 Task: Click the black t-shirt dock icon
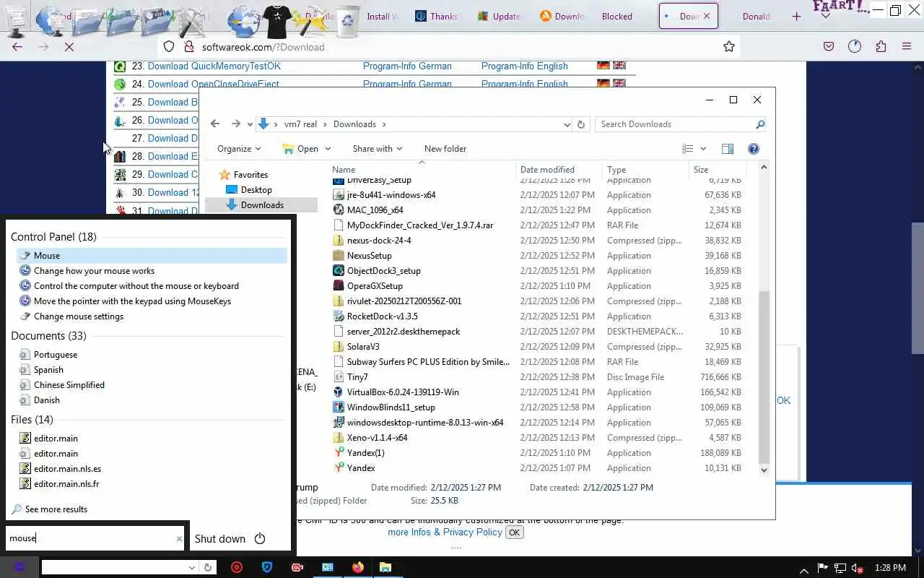click(278, 23)
